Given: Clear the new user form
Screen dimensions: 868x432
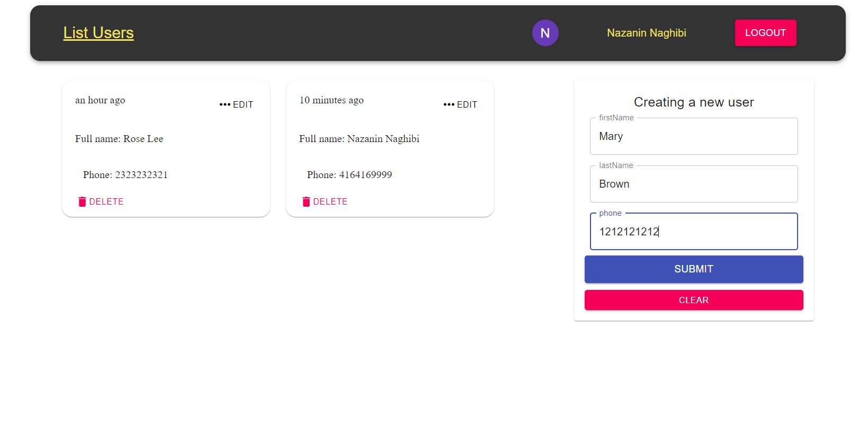Looking at the screenshot, I should click(x=693, y=300).
